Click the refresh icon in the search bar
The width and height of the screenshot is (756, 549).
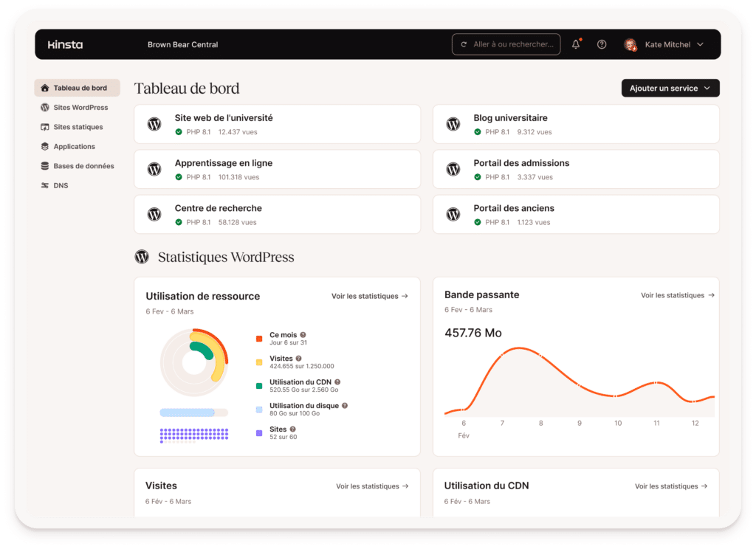(464, 44)
